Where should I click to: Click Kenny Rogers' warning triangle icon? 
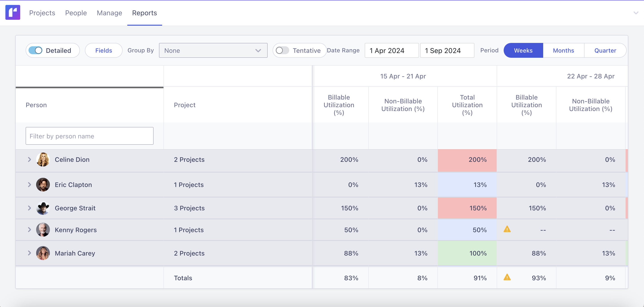507,229
